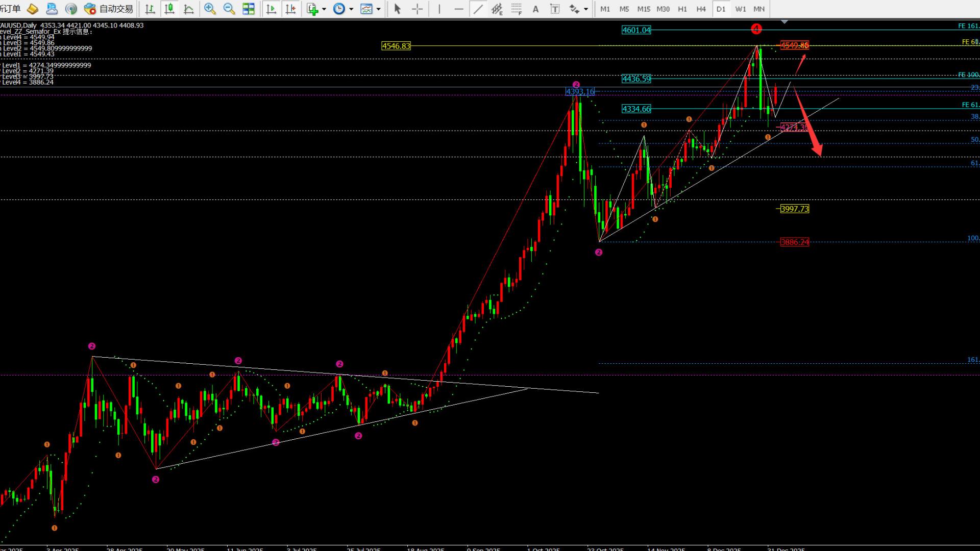This screenshot has width=980, height=551.
Task: Select candlestick chart mode
Action: coord(169,9)
